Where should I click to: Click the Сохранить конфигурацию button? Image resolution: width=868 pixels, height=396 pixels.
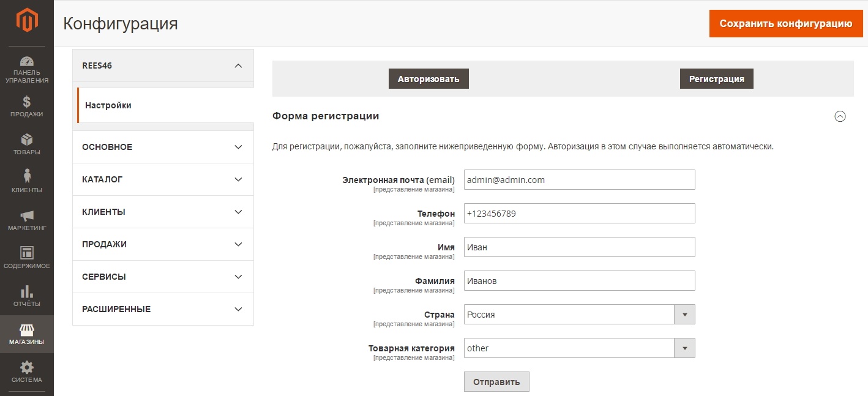click(785, 23)
